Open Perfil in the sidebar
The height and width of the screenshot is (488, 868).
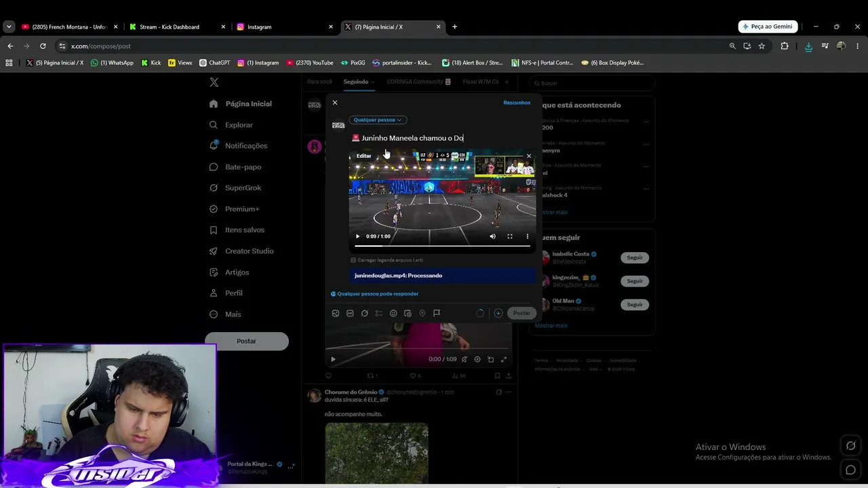(x=226, y=293)
